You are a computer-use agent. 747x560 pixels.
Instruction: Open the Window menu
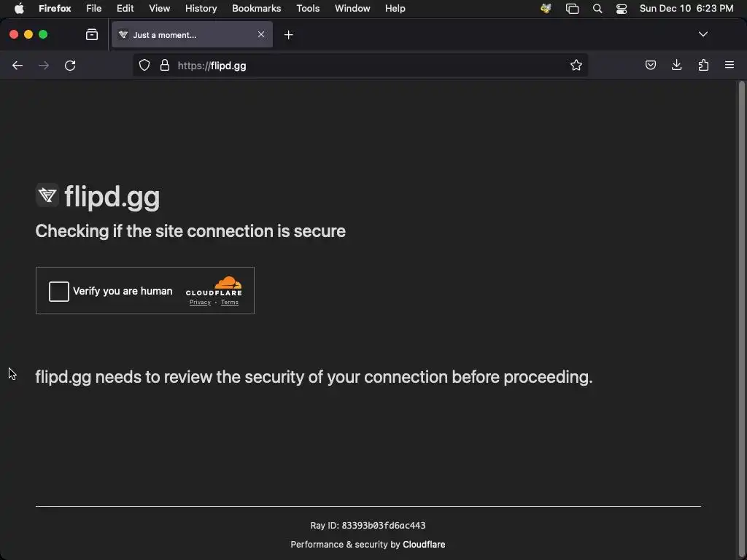352,9
